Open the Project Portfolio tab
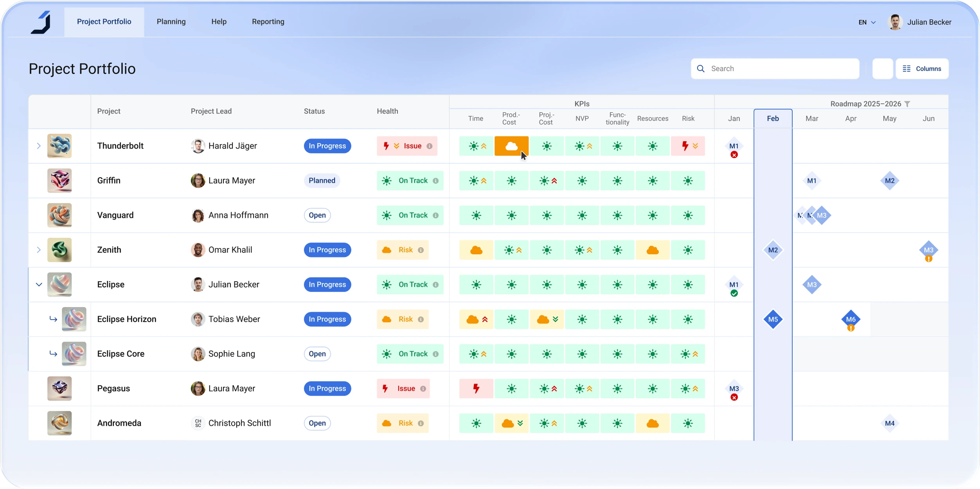Screen dimensions: 980x489 point(104,22)
